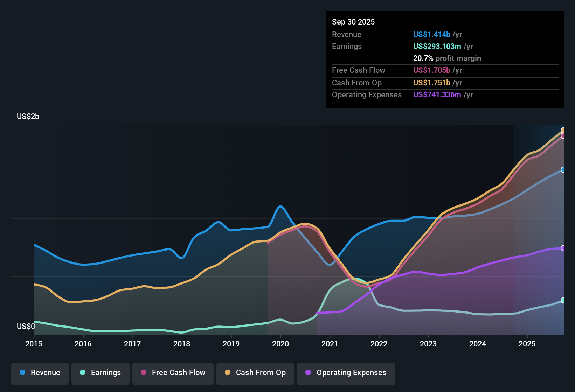This screenshot has height=392, width=575.
Task: Select the blue Revenue endpoint marker
Action: (563, 170)
